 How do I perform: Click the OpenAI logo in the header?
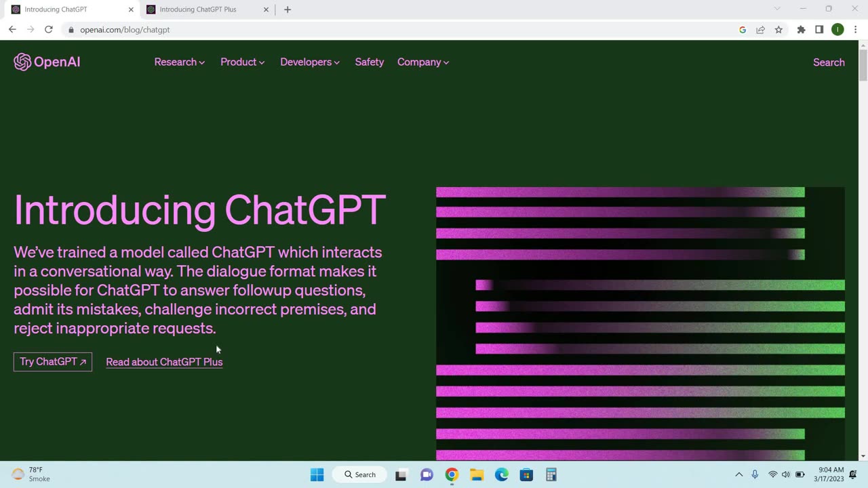47,62
